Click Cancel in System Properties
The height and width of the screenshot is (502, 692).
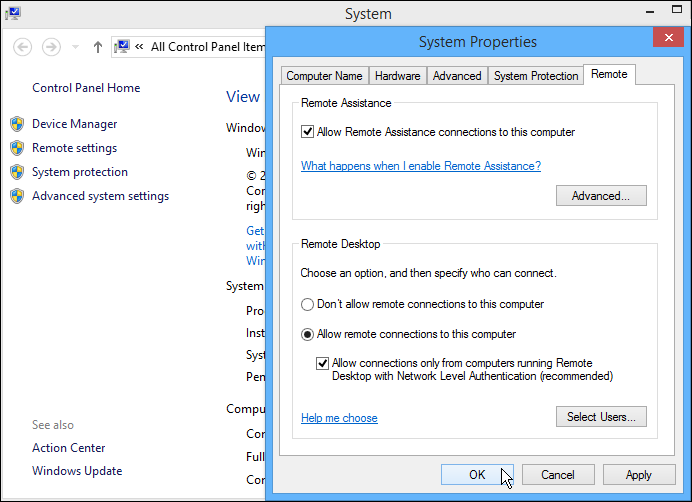(x=558, y=475)
